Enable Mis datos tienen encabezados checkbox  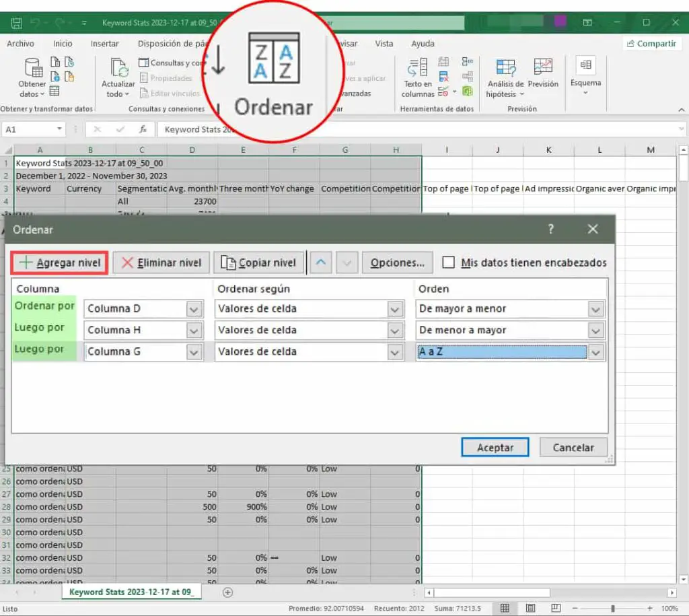pos(449,263)
